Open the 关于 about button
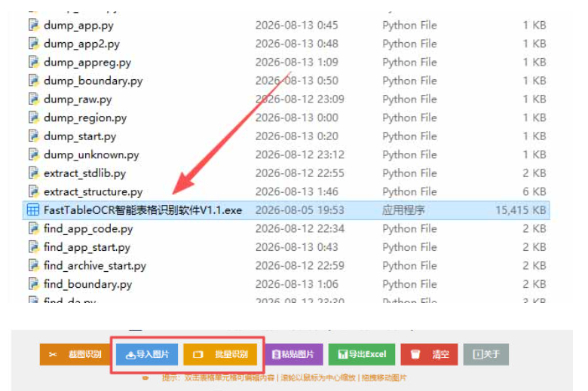The image size is (588, 391). 486,354
